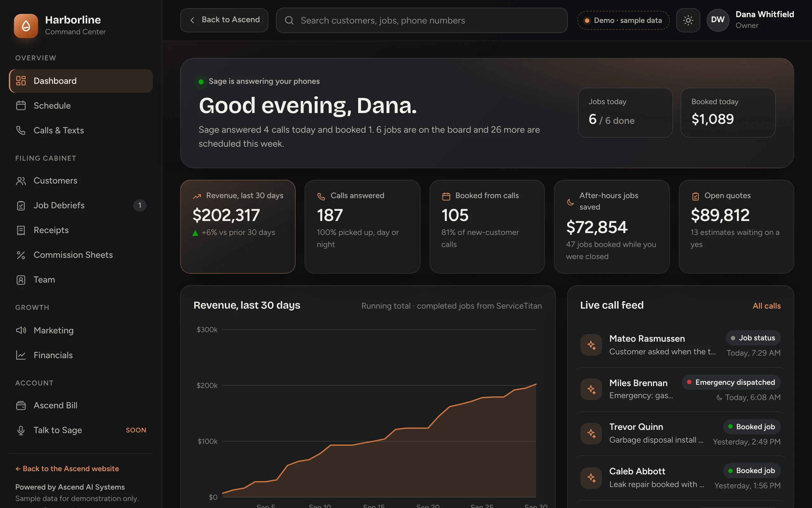Image resolution: width=812 pixels, height=508 pixels.
Task: Open Caleb Abbott call entry
Action: pyautogui.click(x=680, y=478)
